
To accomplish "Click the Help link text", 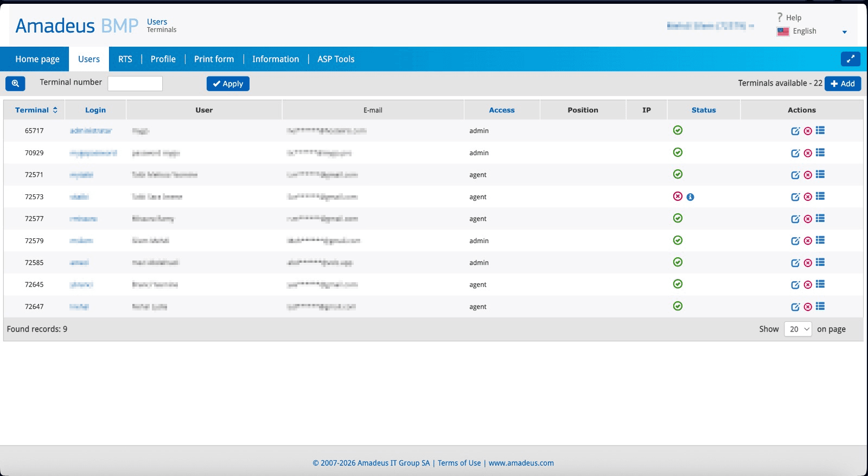I will (794, 17).
